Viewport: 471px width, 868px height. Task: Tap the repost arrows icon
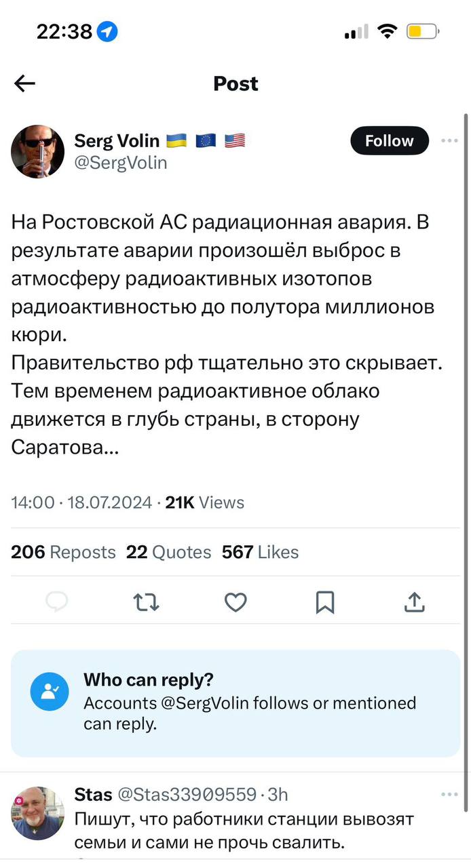coord(146,601)
